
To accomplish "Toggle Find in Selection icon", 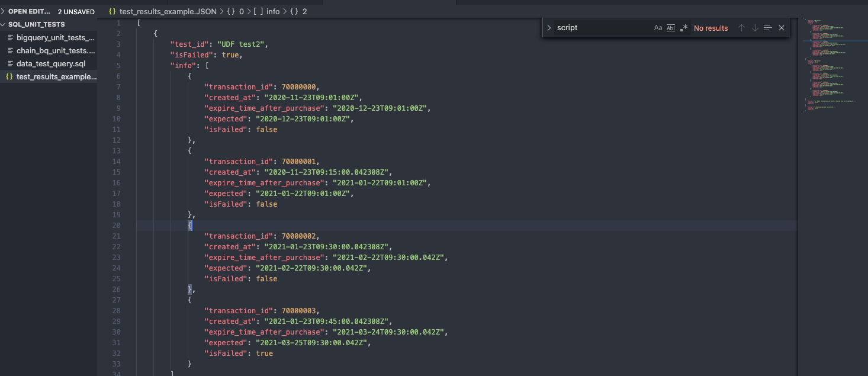I will click(768, 28).
